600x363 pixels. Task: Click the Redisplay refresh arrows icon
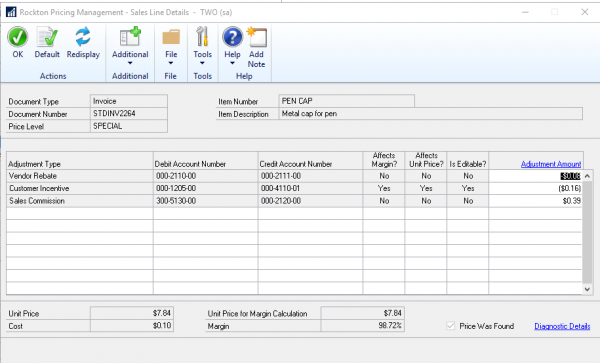pos(83,37)
